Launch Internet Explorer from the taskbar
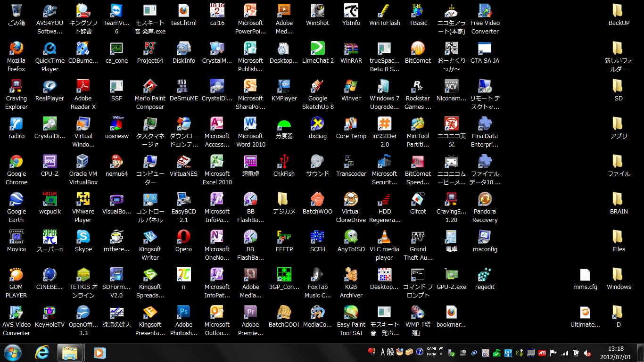 pos(42,353)
